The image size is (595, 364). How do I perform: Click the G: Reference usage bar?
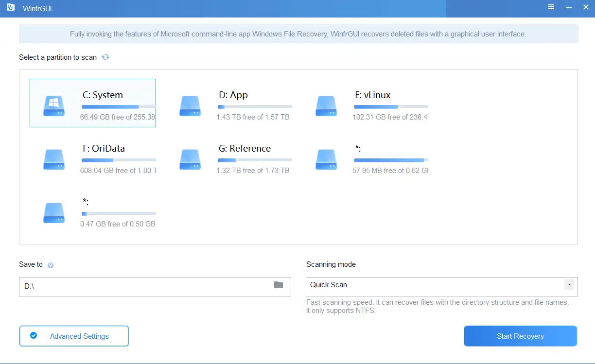pyautogui.click(x=255, y=160)
